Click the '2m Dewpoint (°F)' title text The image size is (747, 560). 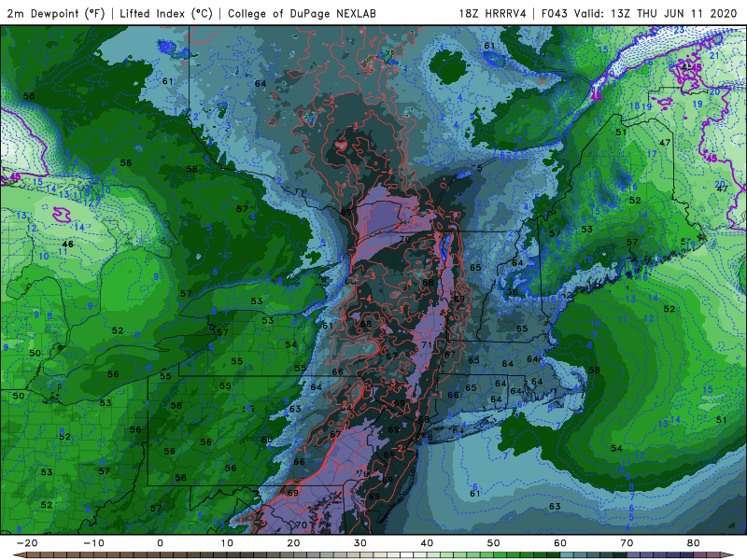click(x=55, y=13)
